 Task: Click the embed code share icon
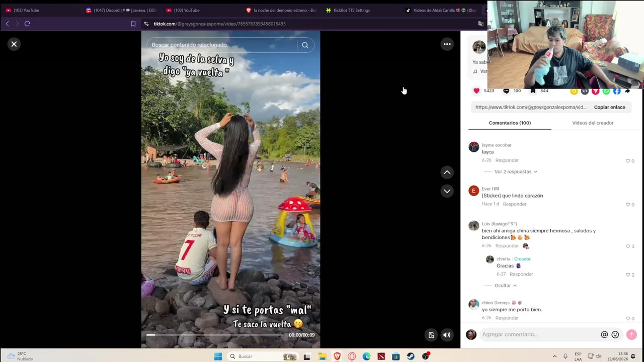(x=585, y=91)
